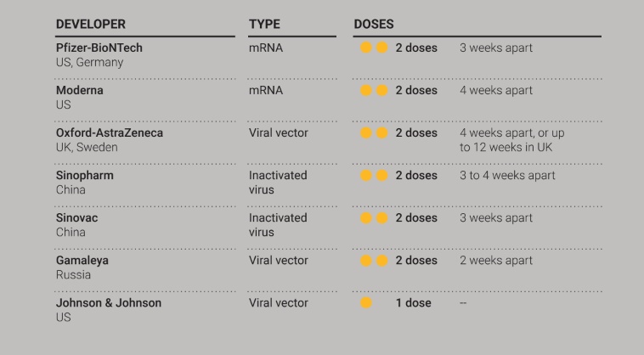
Task: Click the '1 dose' label
Action: (413, 303)
